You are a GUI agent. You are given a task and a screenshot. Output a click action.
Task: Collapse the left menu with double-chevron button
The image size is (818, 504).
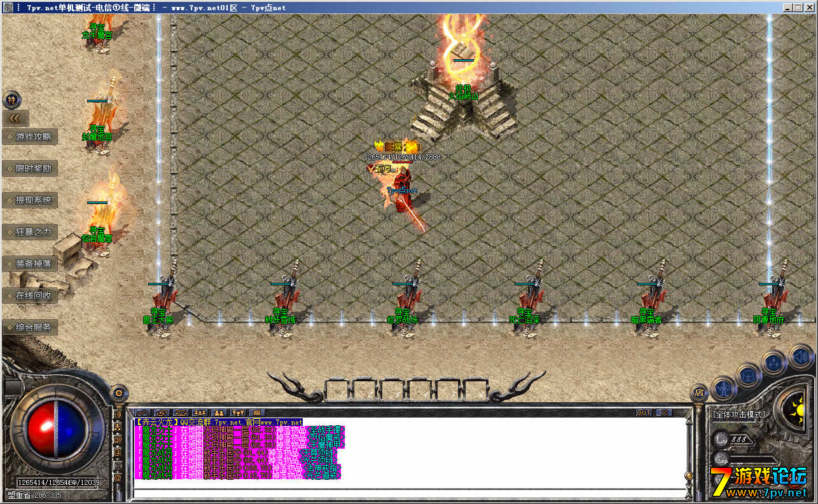(x=15, y=118)
